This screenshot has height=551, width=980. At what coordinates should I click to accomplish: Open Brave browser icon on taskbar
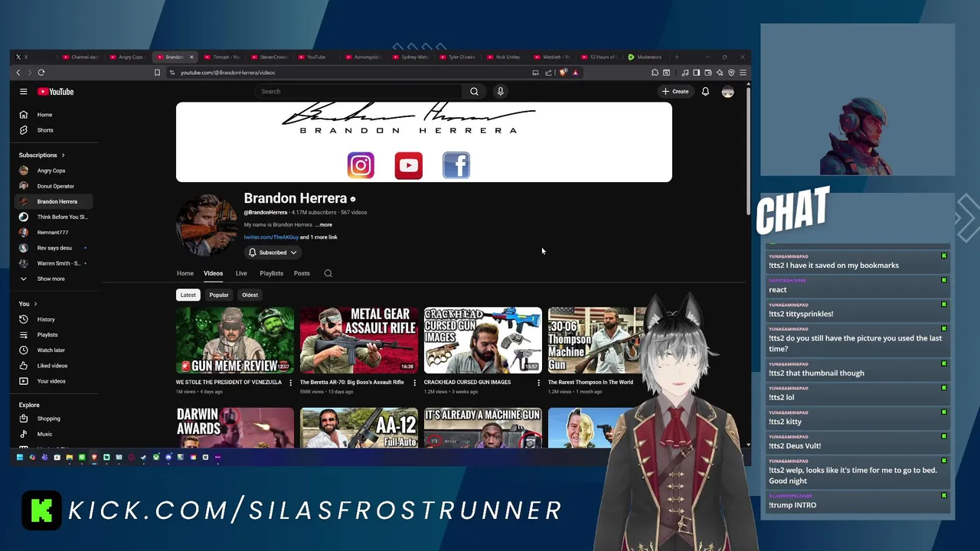coord(94,457)
